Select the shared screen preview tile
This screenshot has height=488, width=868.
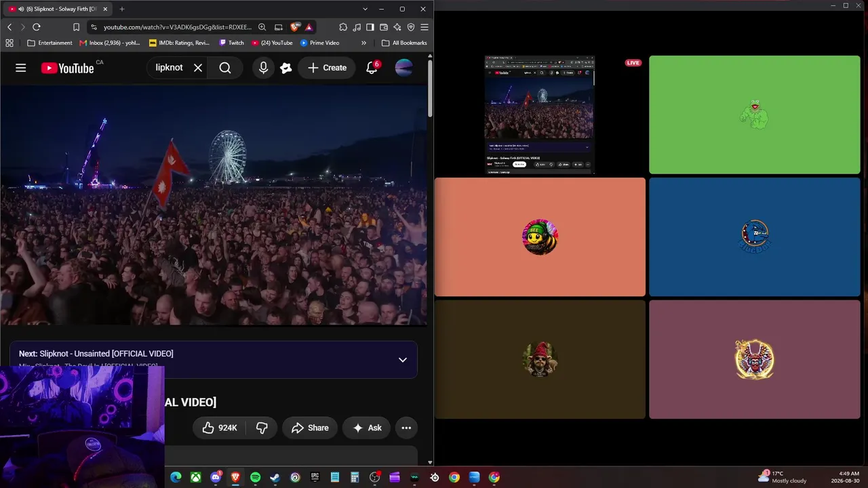click(540, 115)
